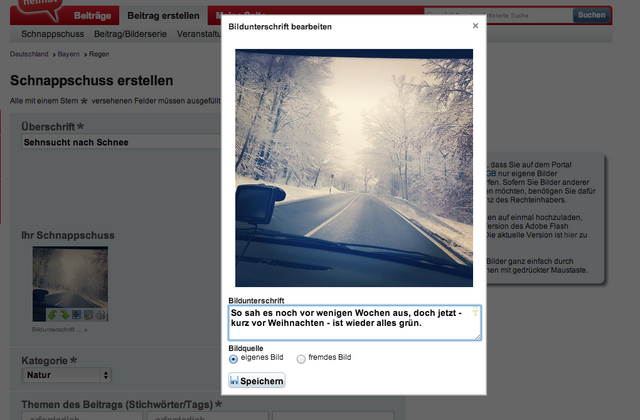Open the 'Bildunterschrift ...' link below the thumbnail
640x420 pixels.
(60, 330)
